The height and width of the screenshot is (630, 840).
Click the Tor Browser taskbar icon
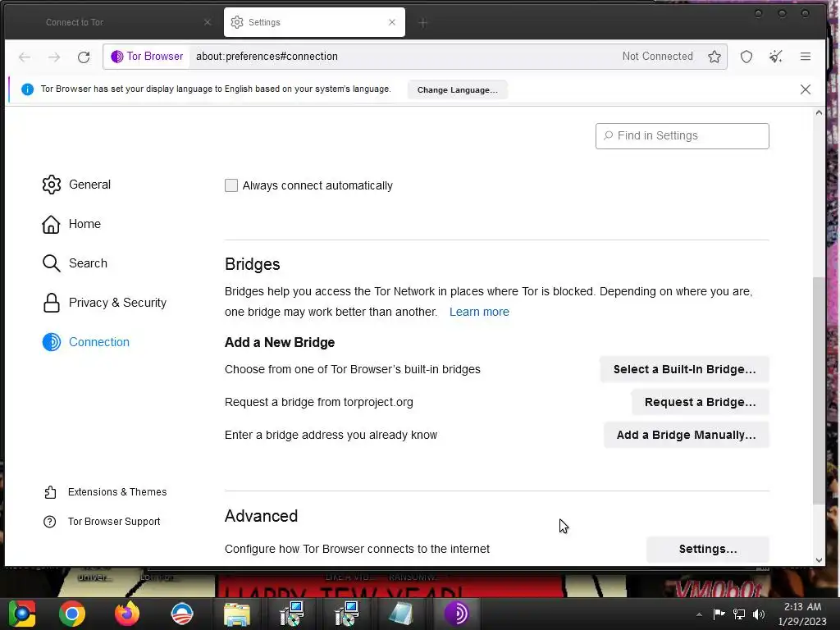pyautogui.click(x=456, y=614)
